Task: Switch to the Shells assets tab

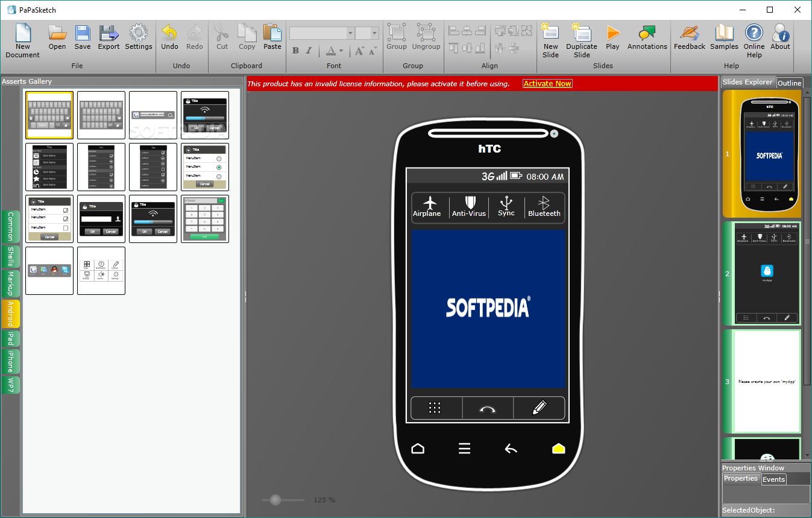Action: 11,256
